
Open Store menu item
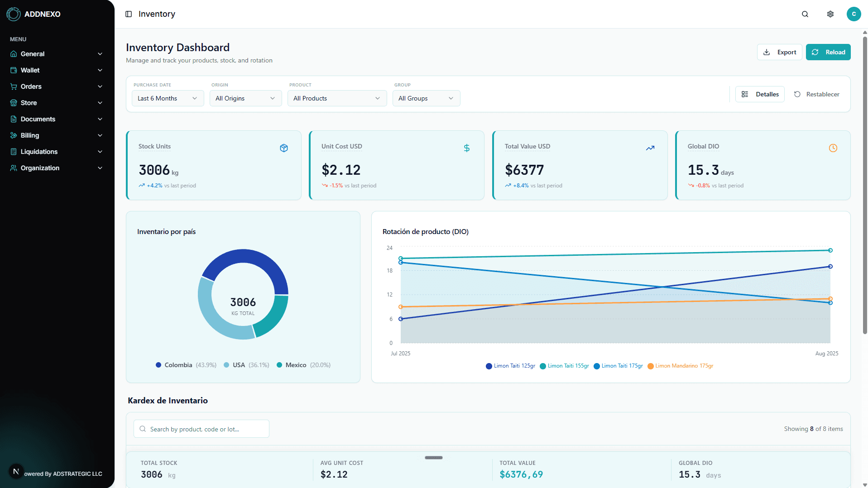coord(57,103)
